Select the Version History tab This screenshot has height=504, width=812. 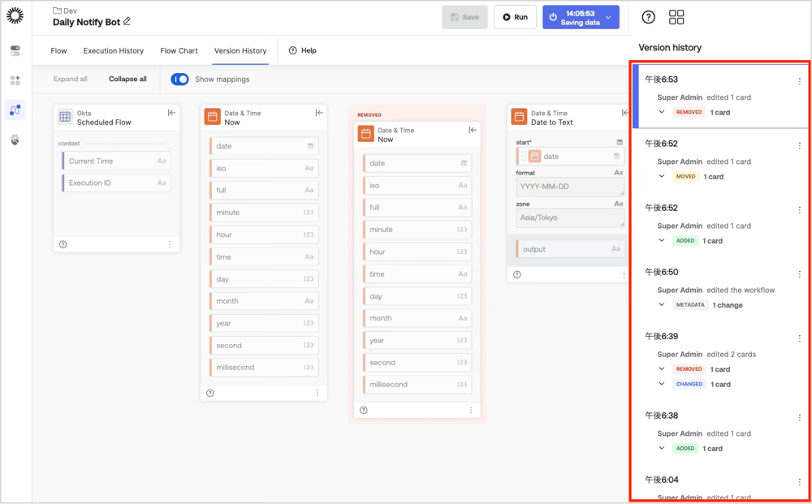(x=240, y=50)
